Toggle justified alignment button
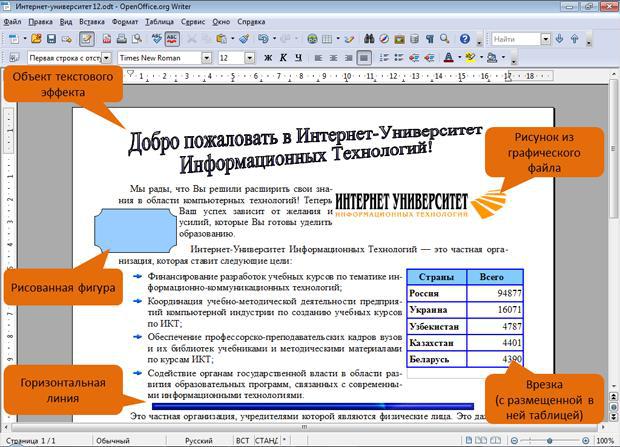Screen dimensions: 620x447 (x=364, y=58)
